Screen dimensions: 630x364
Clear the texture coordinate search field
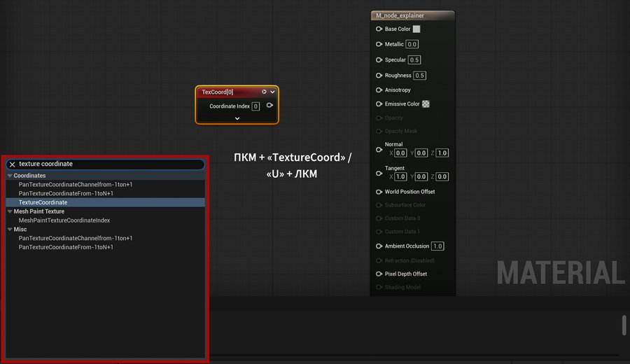tap(12, 164)
